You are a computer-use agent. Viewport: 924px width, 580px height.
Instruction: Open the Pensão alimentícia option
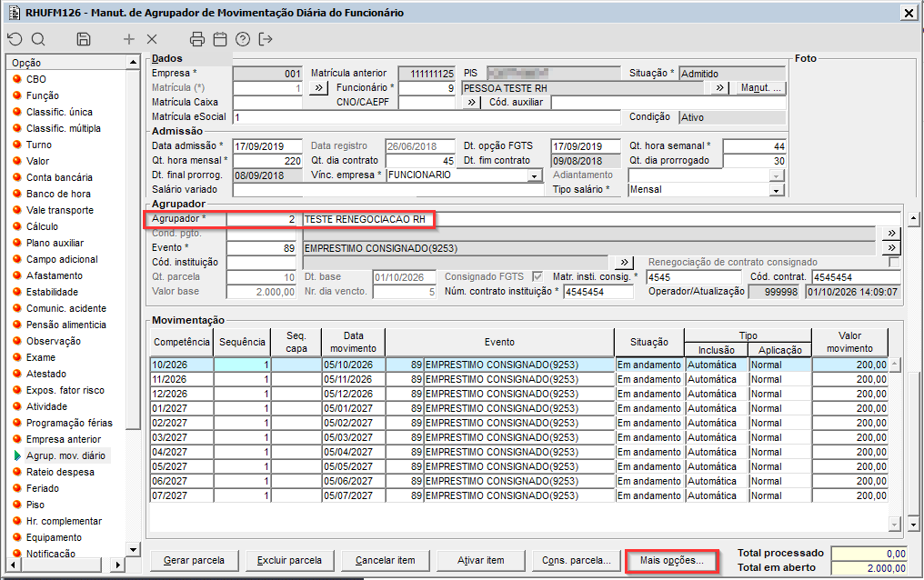point(66,325)
